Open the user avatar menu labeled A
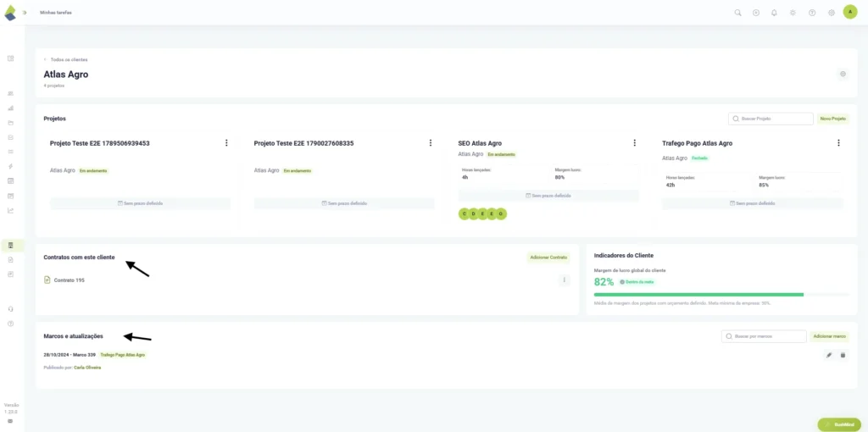The width and height of the screenshot is (868, 432). tap(849, 12)
